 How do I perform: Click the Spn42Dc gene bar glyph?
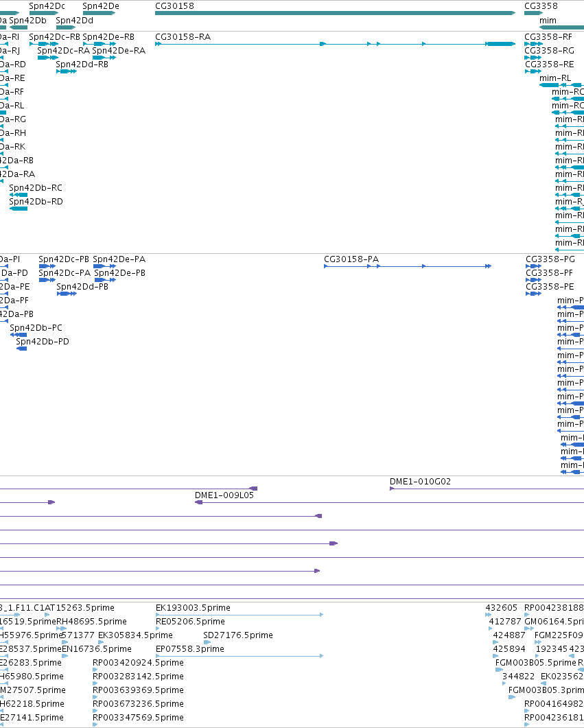(44, 13)
